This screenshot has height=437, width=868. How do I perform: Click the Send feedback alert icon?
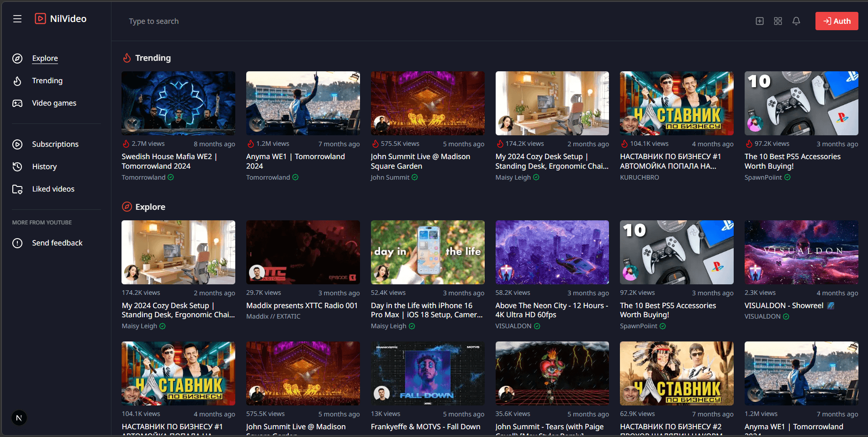[17, 243]
